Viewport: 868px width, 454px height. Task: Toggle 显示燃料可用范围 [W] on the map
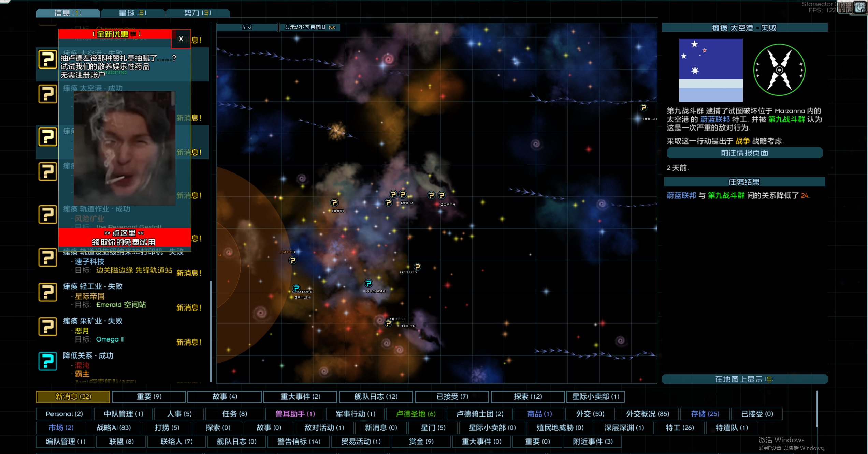pos(310,27)
